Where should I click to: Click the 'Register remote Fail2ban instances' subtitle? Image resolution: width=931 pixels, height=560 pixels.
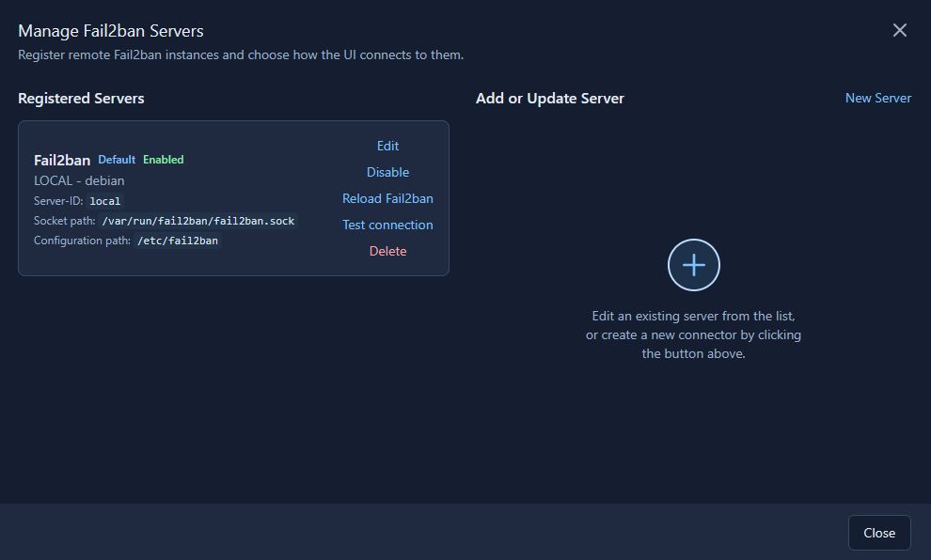click(241, 54)
